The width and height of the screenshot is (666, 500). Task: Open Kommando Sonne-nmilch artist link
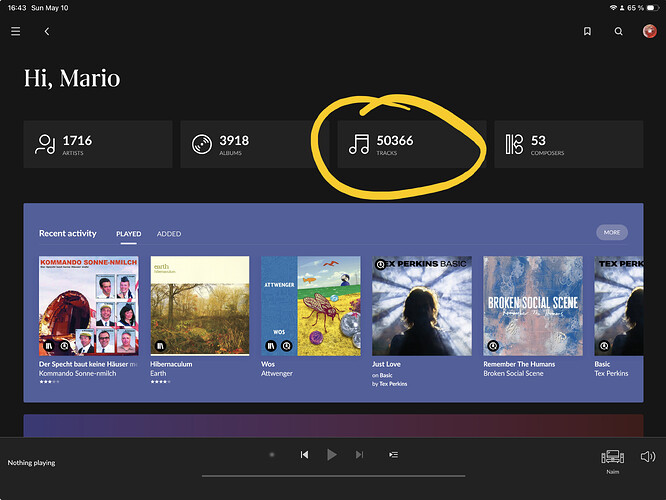coord(77,373)
